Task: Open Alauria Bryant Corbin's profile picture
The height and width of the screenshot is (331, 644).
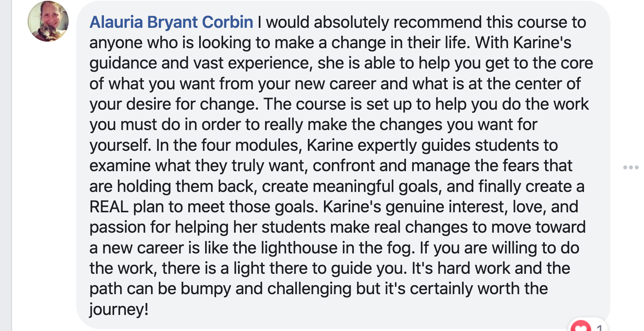Action: [48, 22]
